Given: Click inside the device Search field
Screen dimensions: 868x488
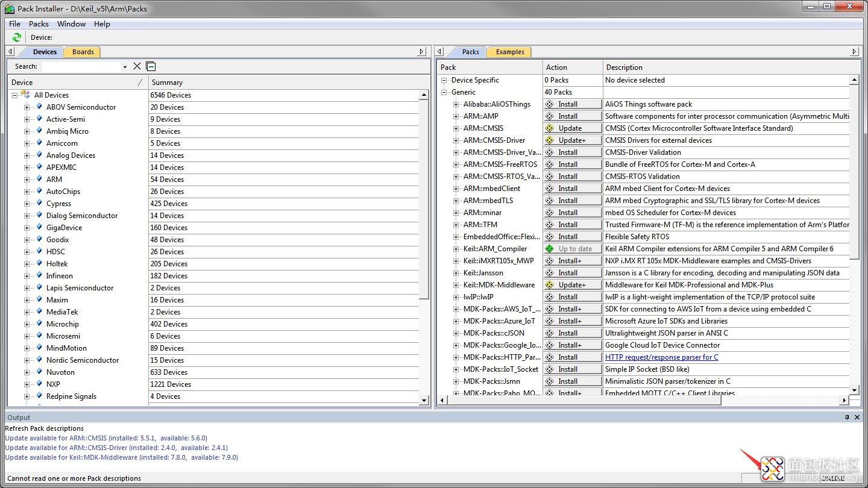Looking at the screenshot, I should tap(80, 67).
